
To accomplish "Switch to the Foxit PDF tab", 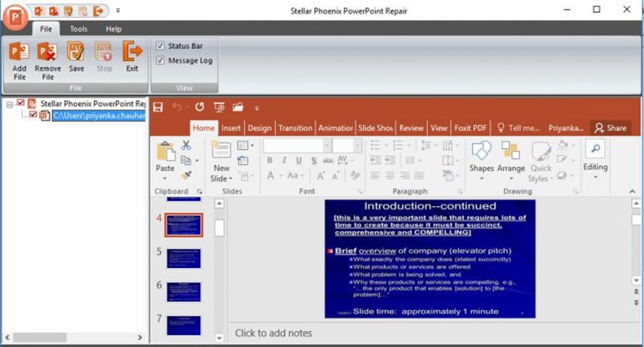I will (x=470, y=128).
